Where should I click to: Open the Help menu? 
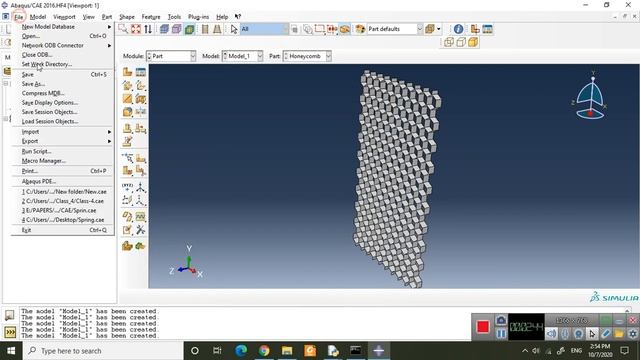click(222, 17)
